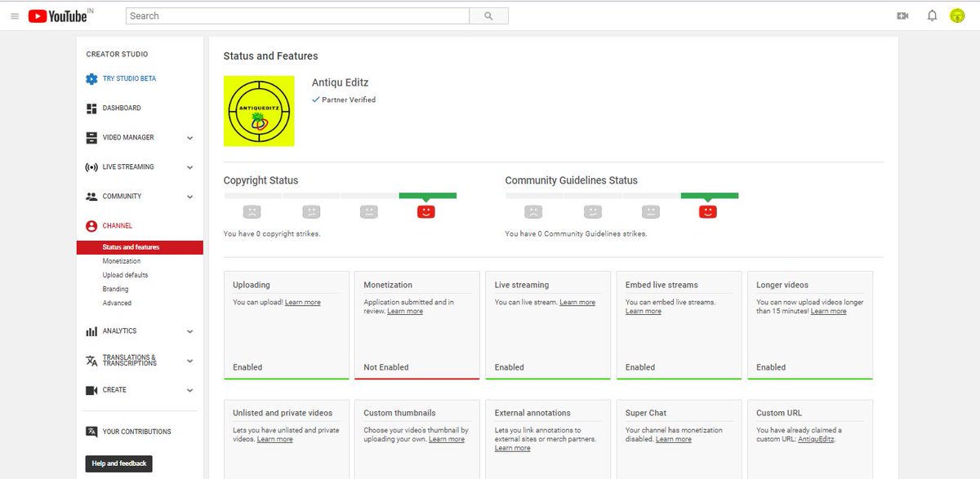Click the Your Contributions translate icon
Image resolution: width=980 pixels, height=479 pixels.
click(91, 432)
